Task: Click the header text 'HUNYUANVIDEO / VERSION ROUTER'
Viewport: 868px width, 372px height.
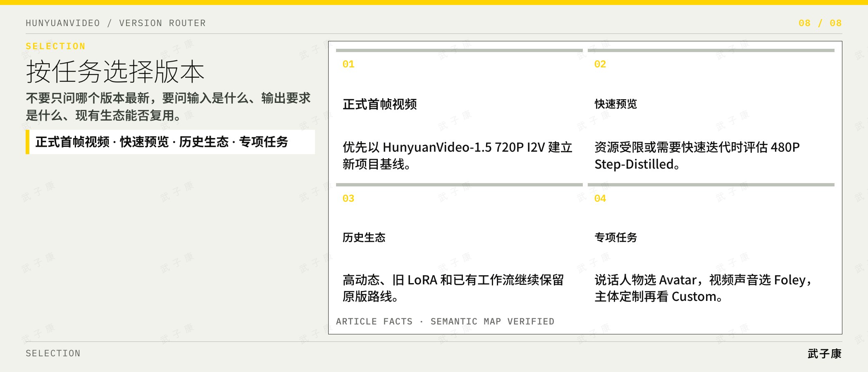Action: click(x=116, y=23)
